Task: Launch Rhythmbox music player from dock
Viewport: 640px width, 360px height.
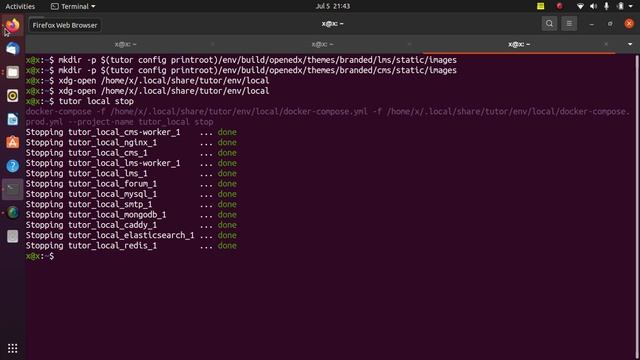Action: click(13, 96)
